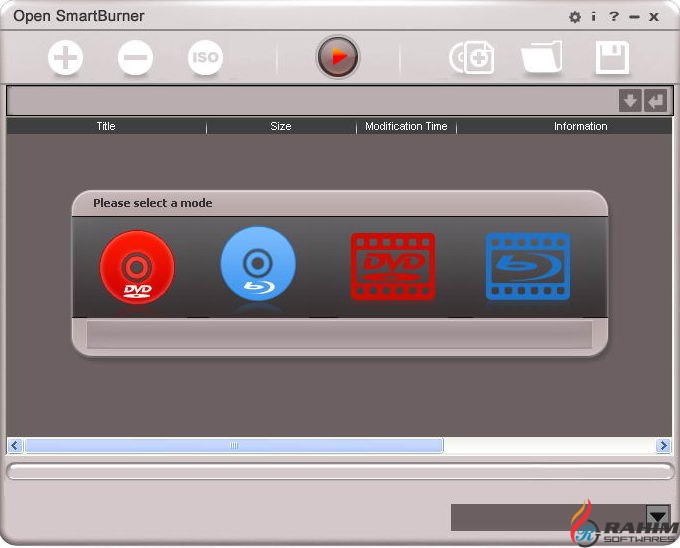This screenshot has height=548, width=680.
Task: Click the disc copy icon
Action: (472, 58)
